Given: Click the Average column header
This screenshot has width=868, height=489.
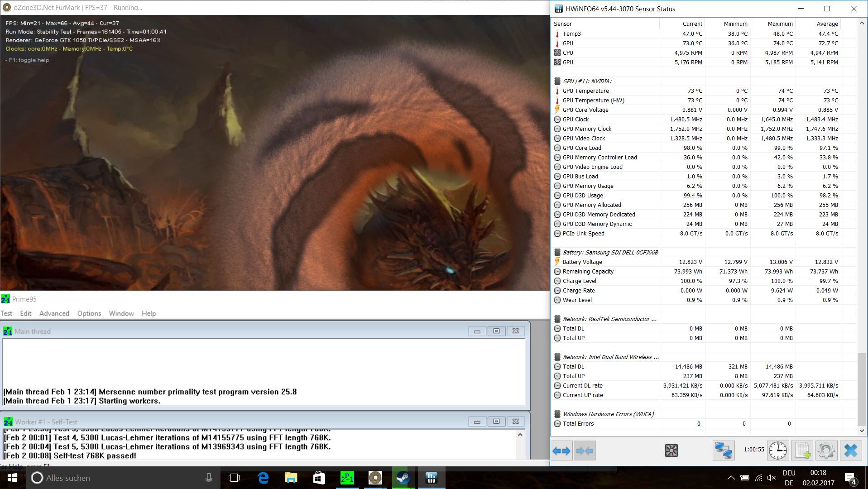Looking at the screenshot, I should click(818, 24).
